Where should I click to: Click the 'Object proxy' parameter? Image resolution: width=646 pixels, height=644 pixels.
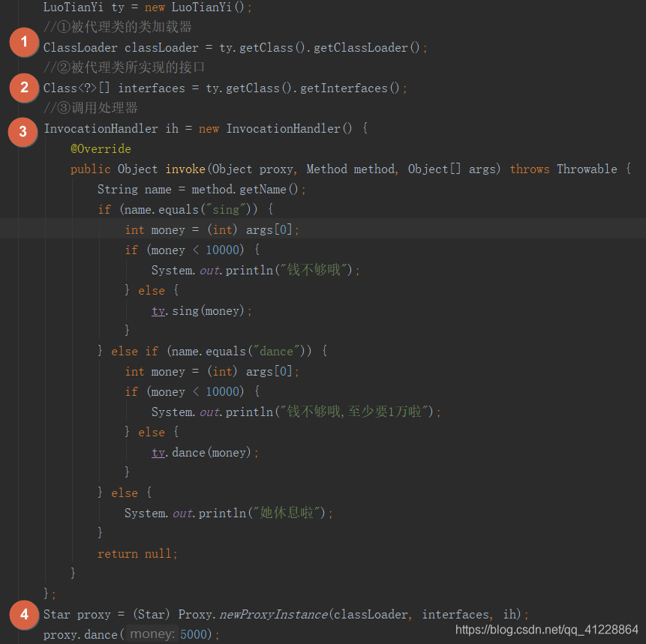(253, 169)
